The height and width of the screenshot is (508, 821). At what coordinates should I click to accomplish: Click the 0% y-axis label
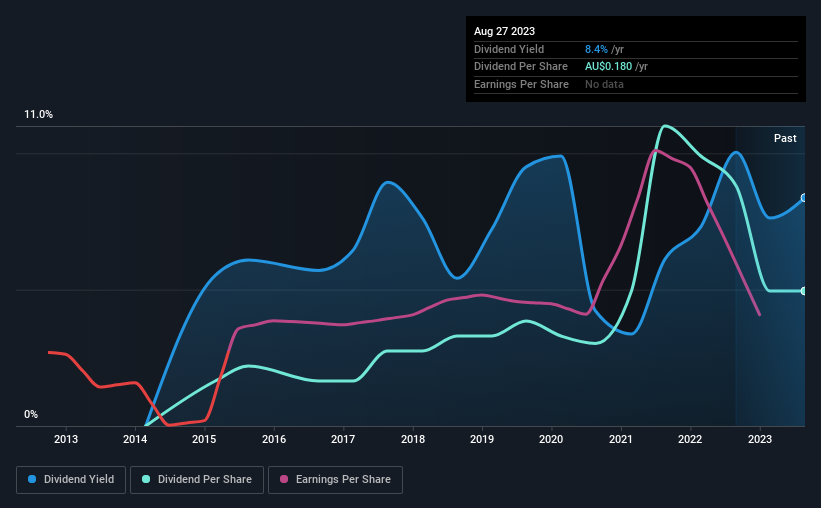[x=31, y=414]
